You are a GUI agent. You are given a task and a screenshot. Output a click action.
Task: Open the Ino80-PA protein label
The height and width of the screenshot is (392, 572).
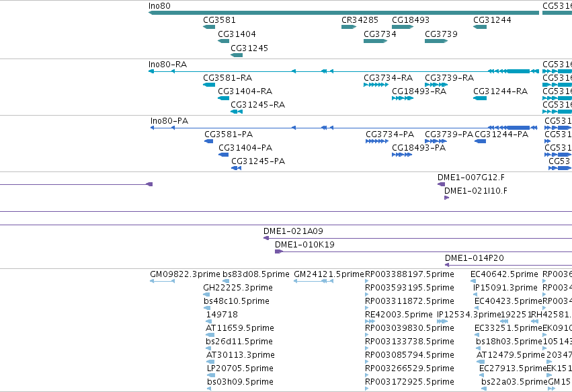pos(169,121)
